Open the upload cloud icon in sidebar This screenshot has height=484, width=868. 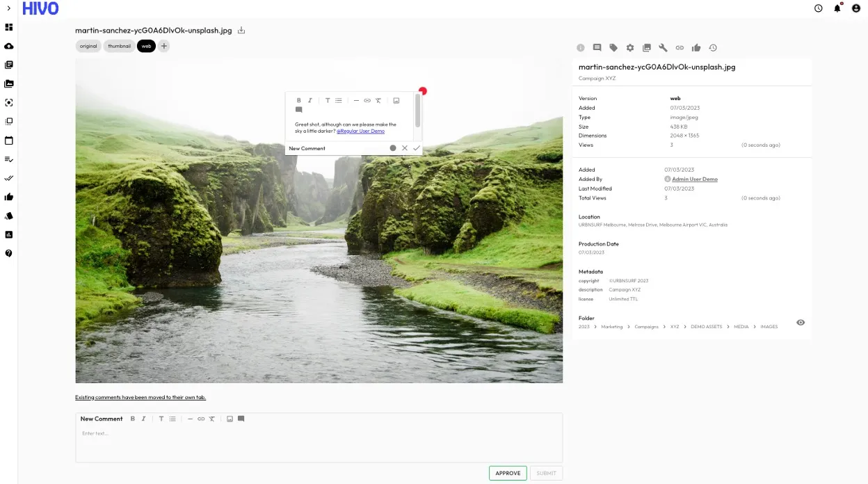9,46
